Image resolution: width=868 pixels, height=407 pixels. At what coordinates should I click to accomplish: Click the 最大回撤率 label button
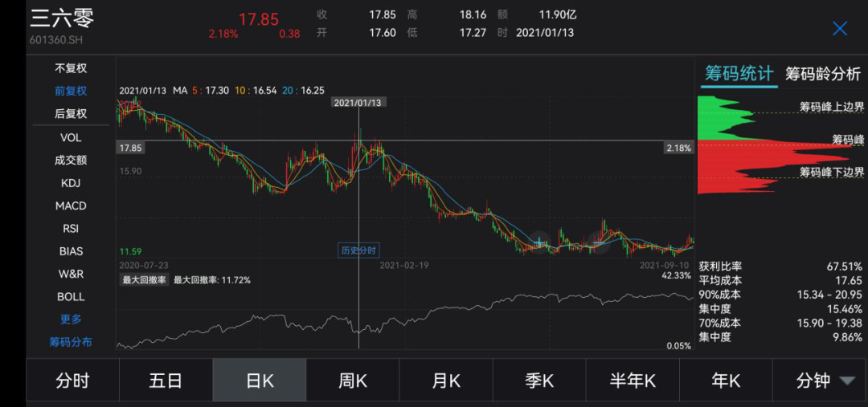[x=144, y=280]
